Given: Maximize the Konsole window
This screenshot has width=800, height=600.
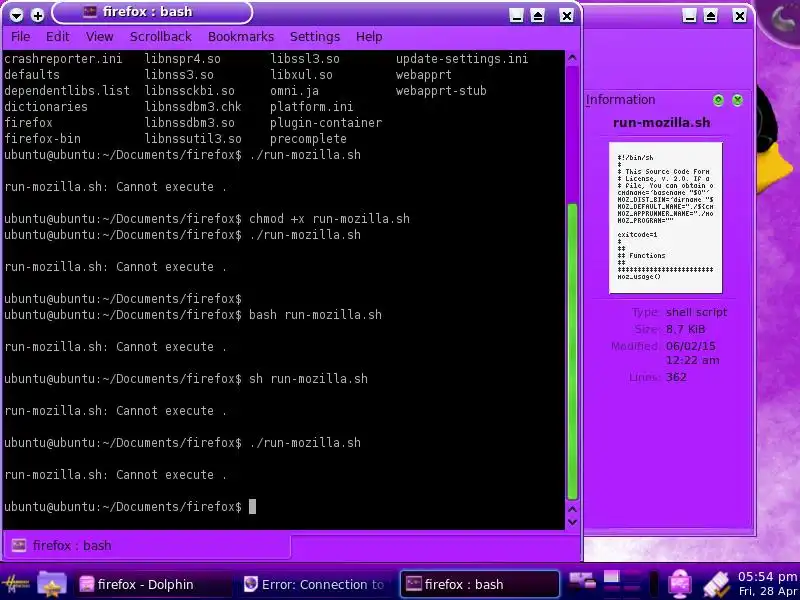Looking at the screenshot, I should 537,15.
